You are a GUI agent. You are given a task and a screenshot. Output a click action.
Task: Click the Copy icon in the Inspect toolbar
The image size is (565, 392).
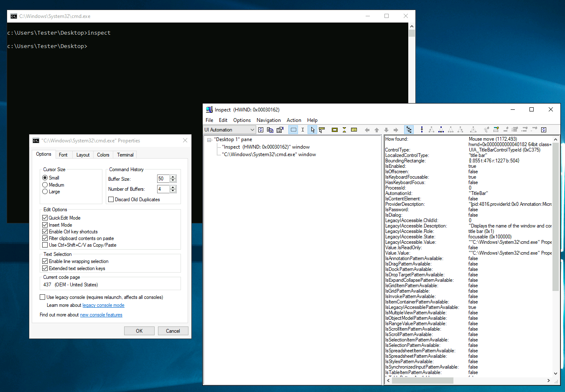tap(270, 130)
